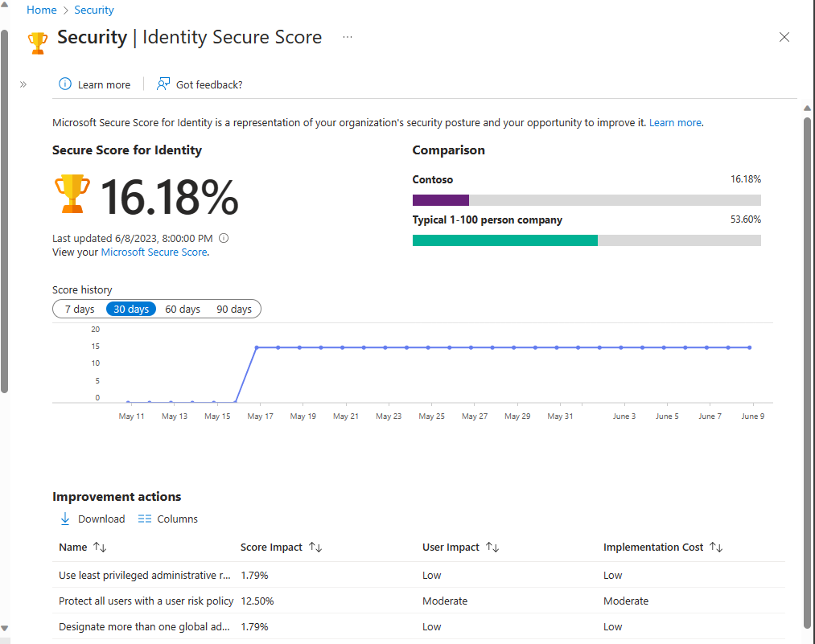Navigate to Home breadcrumb
Image resolution: width=815 pixels, height=644 pixels.
click(x=41, y=10)
